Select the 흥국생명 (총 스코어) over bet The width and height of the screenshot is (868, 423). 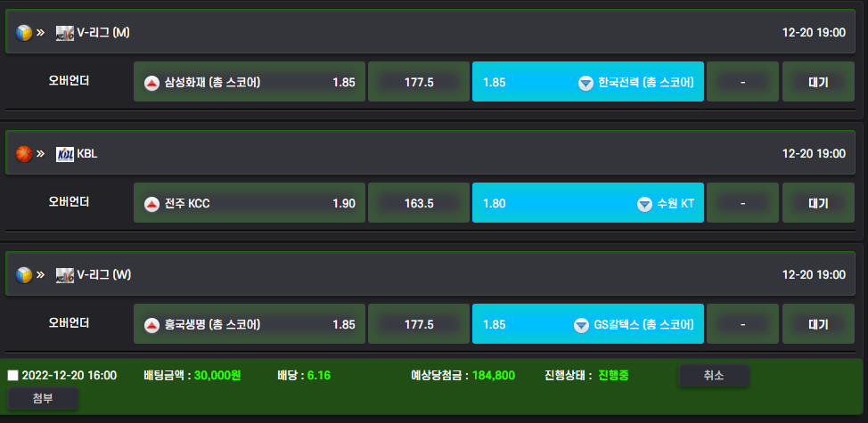250,323
